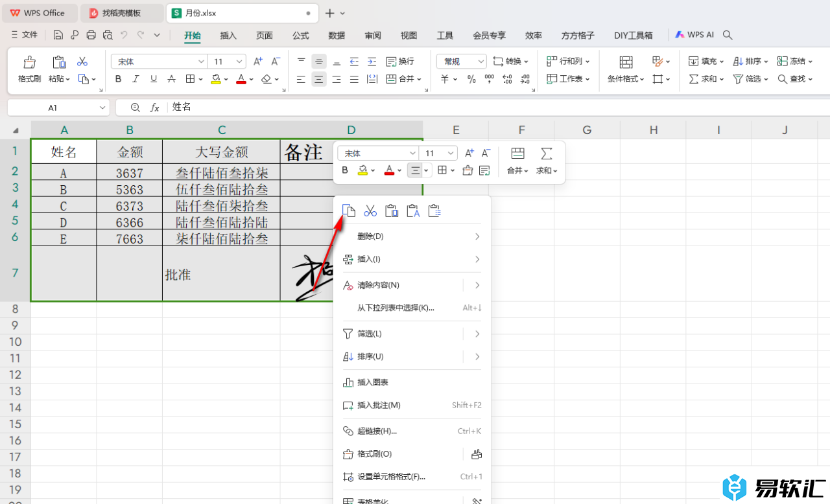This screenshot has width=830, height=504.
Task: Choose 插入批注(M) from the context menu
Action: [412, 406]
